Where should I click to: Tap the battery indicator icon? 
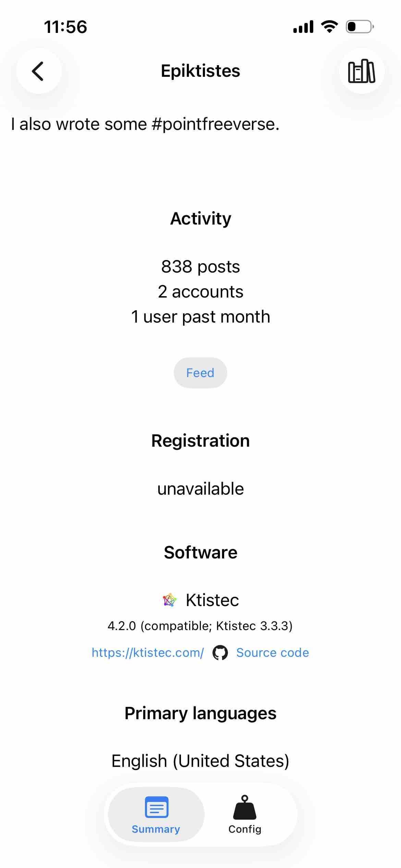click(x=360, y=27)
